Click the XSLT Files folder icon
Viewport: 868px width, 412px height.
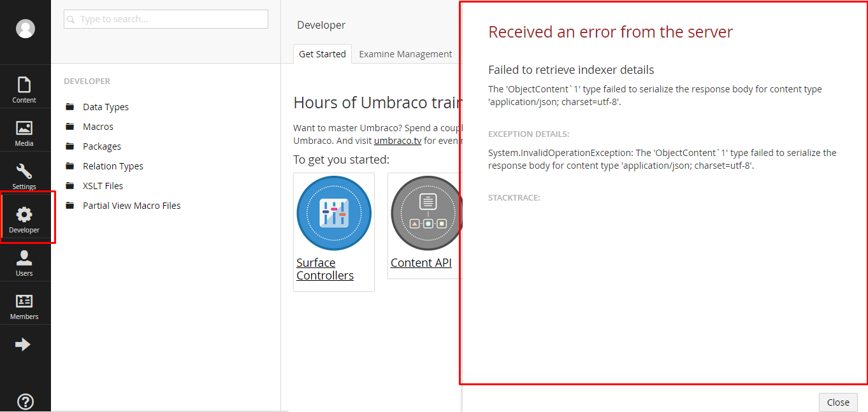click(70, 186)
